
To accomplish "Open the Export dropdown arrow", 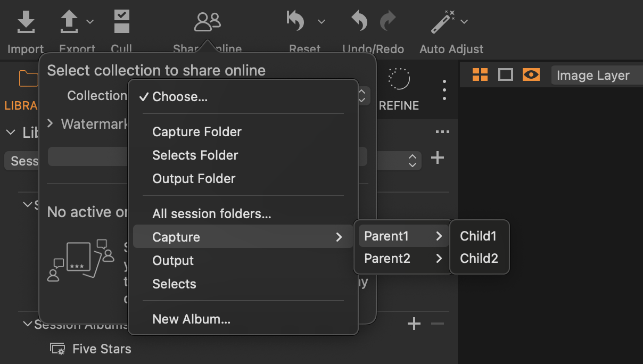I will (90, 22).
